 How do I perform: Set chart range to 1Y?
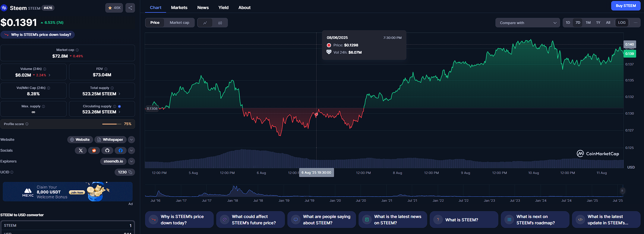click(598, 23)
